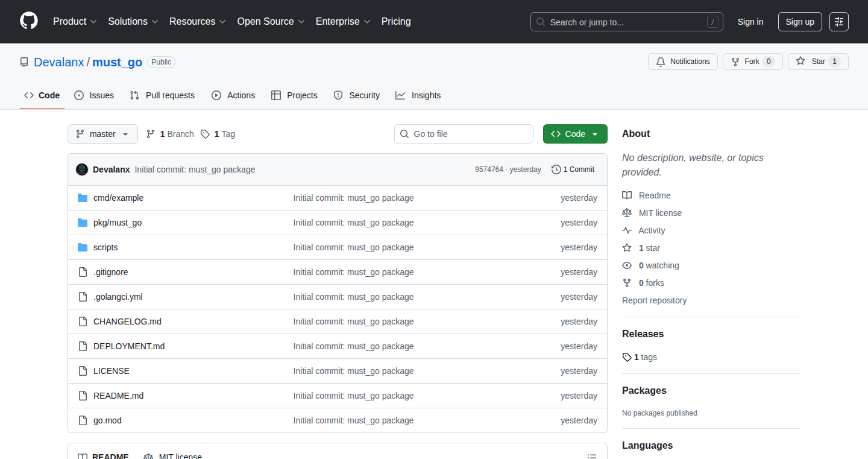This screenshot has width=868, height=459.
Task: Click the Search or jump to field
Action: click(627, 22)
